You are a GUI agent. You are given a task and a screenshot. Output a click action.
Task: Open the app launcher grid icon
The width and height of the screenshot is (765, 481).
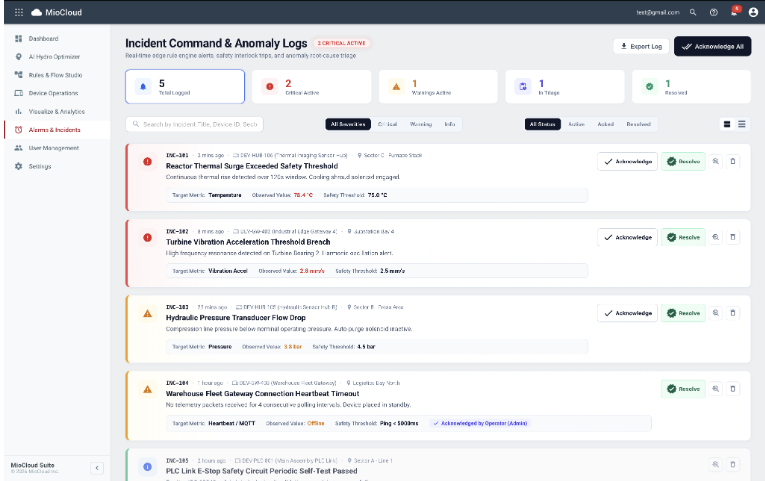point(19,12)
